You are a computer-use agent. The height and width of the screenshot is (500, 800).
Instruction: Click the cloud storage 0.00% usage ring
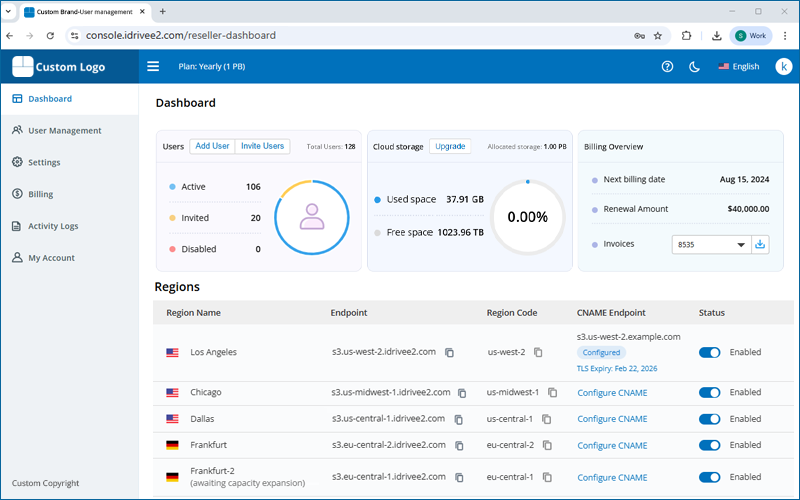click(527, 216)
